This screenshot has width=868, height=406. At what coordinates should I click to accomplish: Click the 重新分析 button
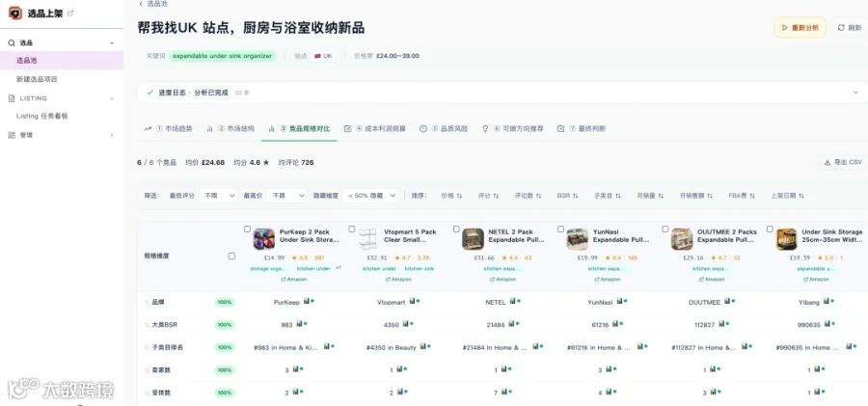(800, 28)
